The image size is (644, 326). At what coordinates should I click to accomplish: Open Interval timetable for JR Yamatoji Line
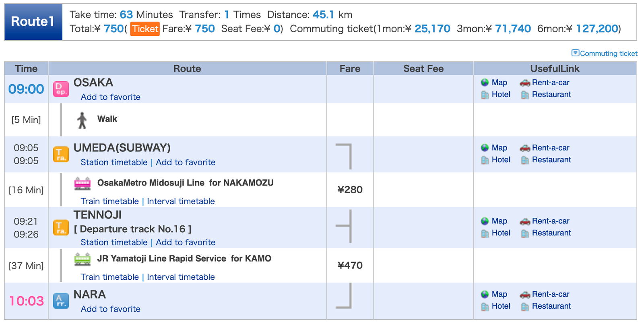(x=181, y=277)
